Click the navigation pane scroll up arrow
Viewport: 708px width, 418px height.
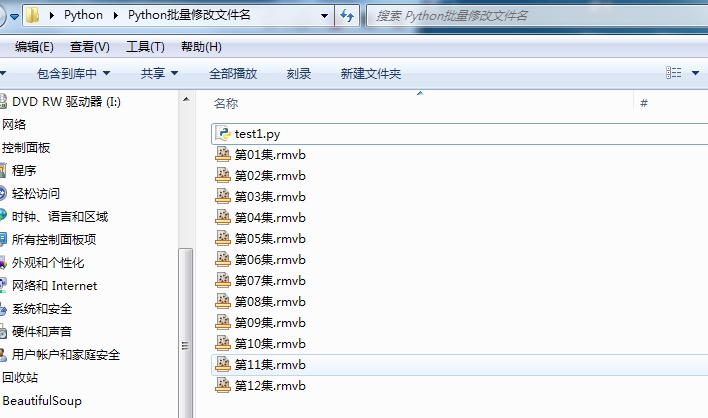click(x=186, y=99)
